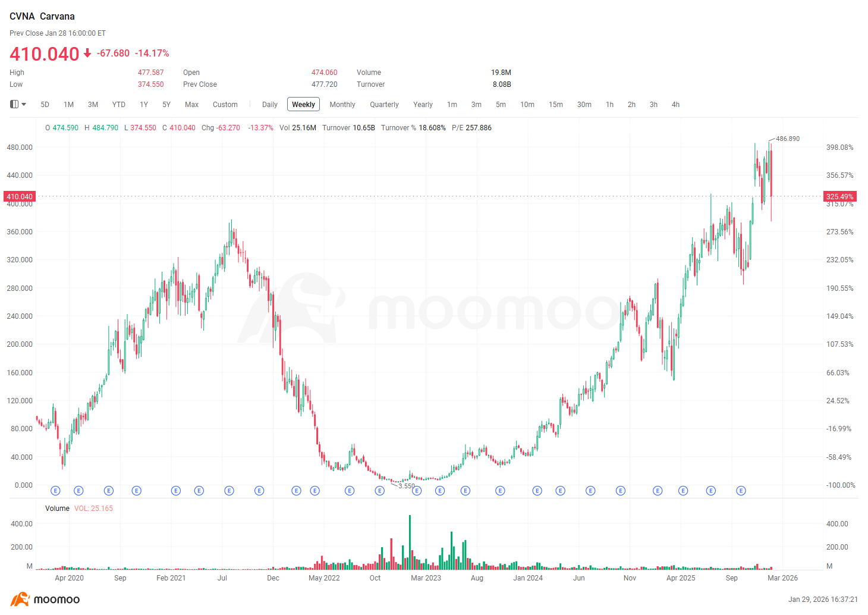Viewport: 868px width, 615px height.
Task: Click the 325.49% percentage axis tag
Action: (839, 196)
